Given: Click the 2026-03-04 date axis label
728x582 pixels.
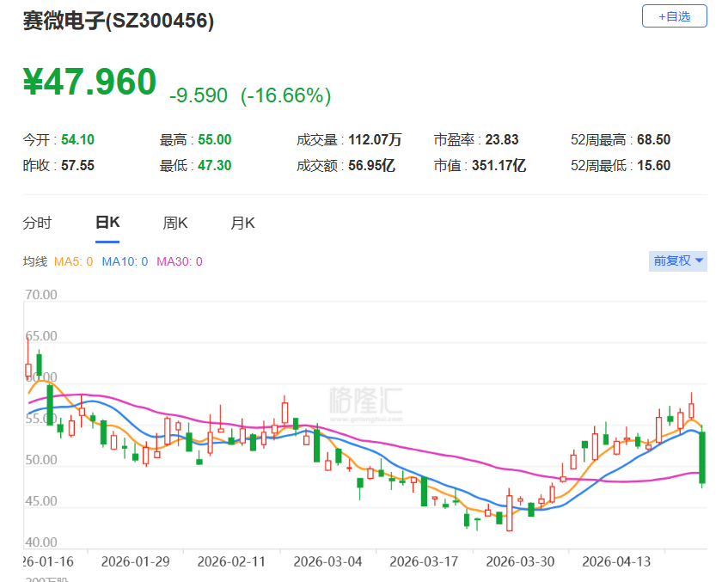Looking at the screenshot, I should pyautogui.click(x=327, y=562).
